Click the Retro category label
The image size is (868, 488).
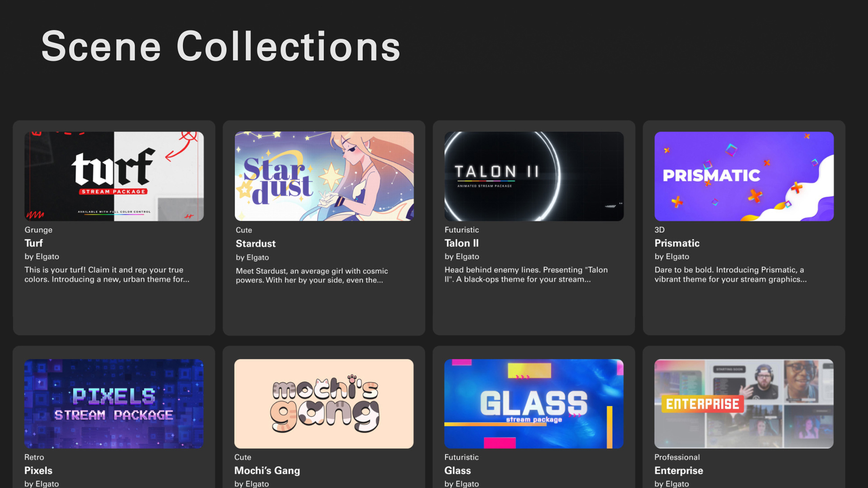click(34, 457)
